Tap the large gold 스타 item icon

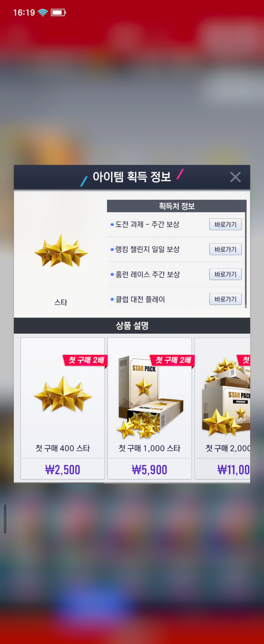click(x=61, y=251)
